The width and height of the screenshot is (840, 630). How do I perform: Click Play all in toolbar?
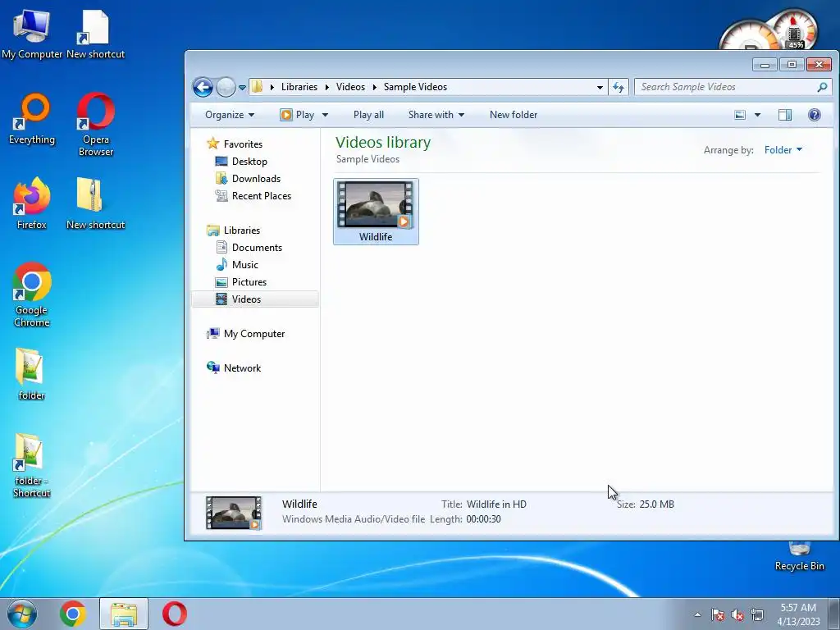tap(368, 115)
